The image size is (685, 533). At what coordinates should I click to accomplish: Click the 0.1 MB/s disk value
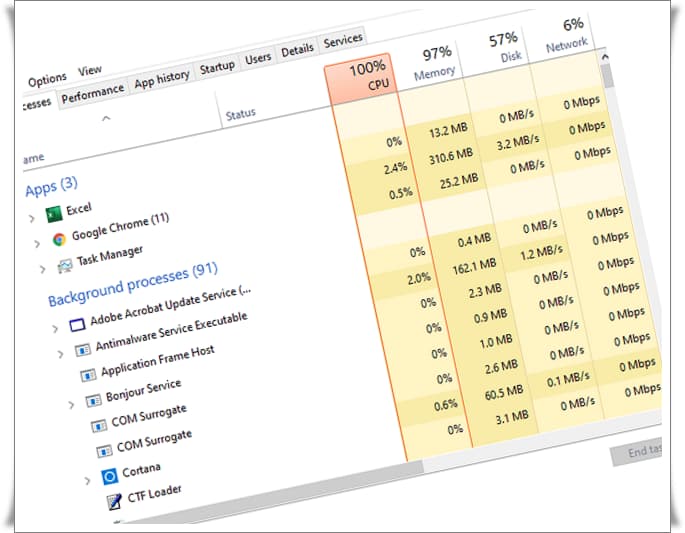point(568,379)
